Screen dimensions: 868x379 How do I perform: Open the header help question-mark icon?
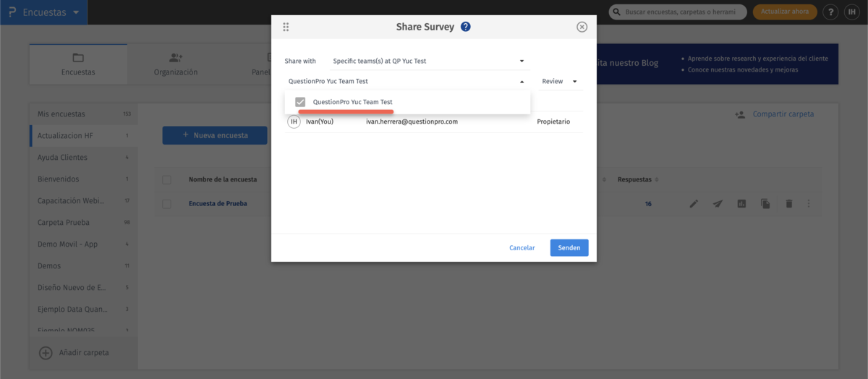coord(832,12)
